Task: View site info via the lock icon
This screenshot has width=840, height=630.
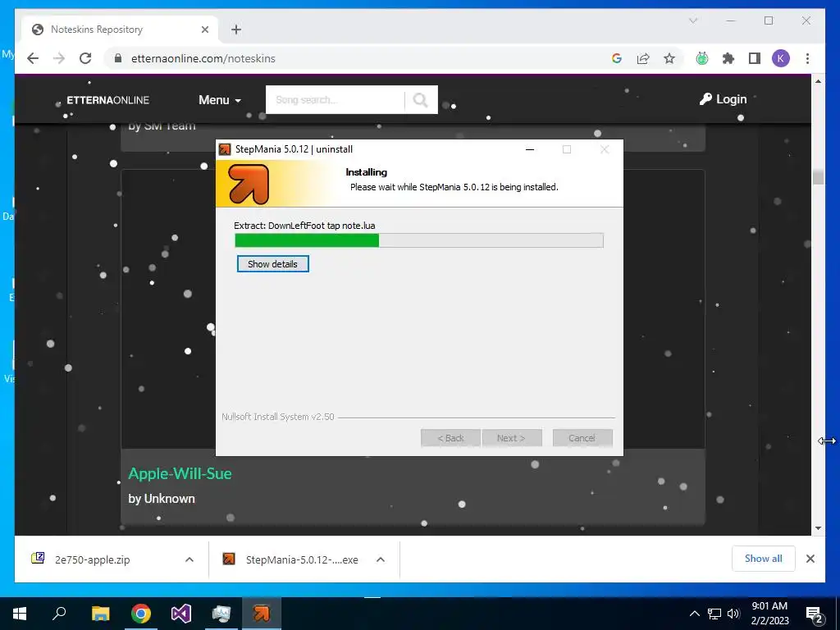Action: pyautogui.click(x=118, y=58)
